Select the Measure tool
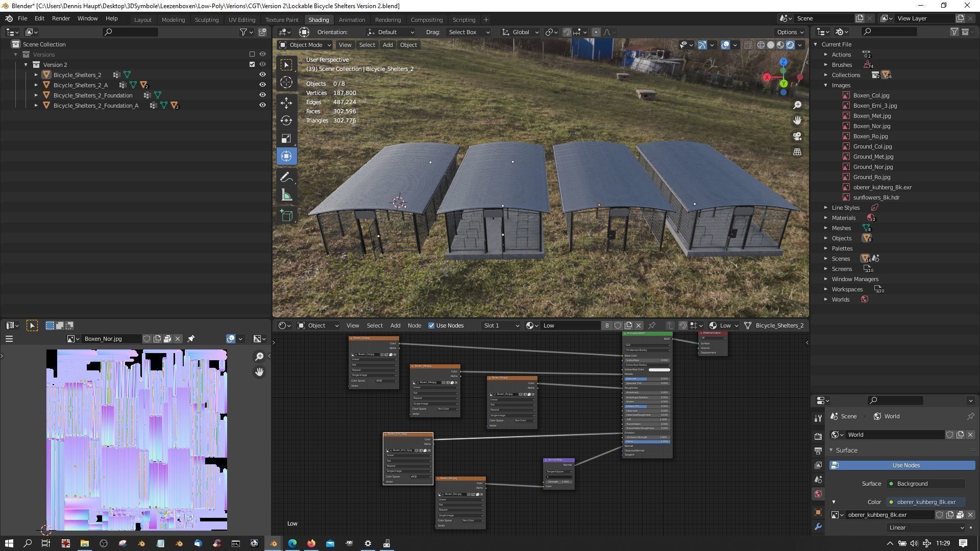This screenshot has height=551, width=980. coord(286,195)
